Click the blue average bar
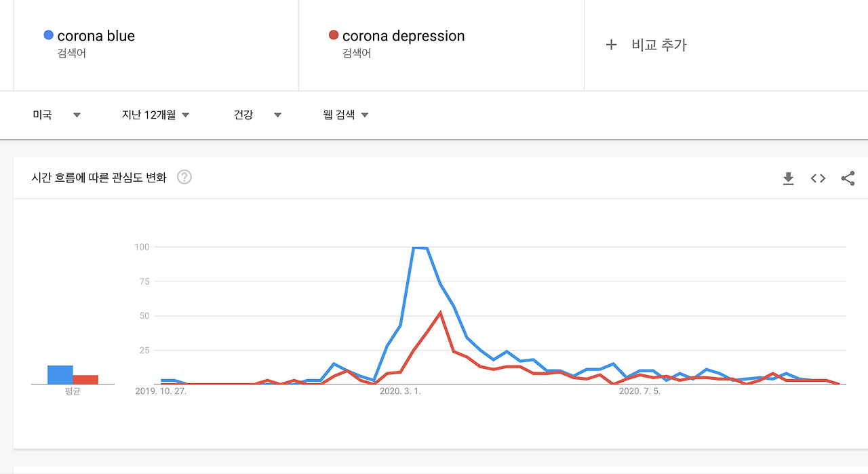Image resolution: width=868 pixels, height=474 pixels. click(x=60, y=375)
